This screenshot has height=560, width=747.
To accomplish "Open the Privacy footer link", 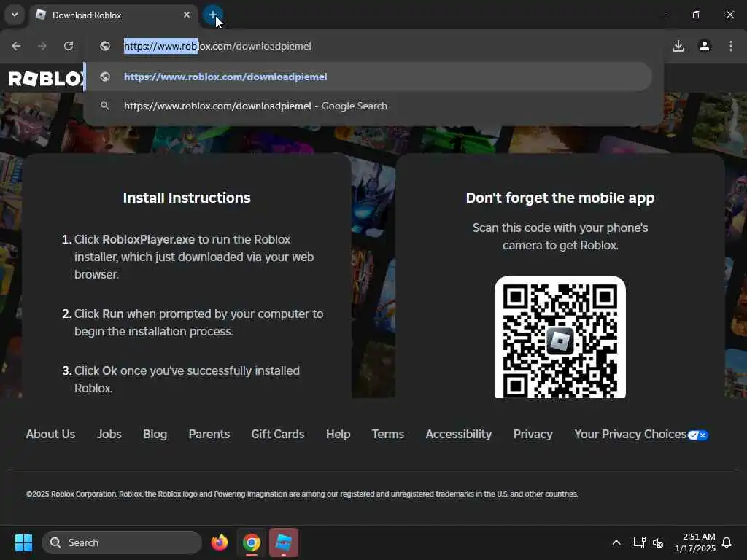I will tap(533, 435).
